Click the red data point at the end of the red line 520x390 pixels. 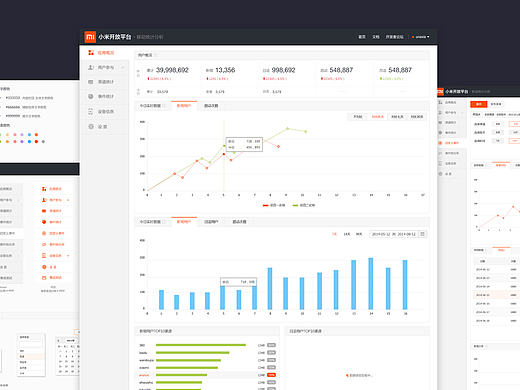click(x=278, y=146)
